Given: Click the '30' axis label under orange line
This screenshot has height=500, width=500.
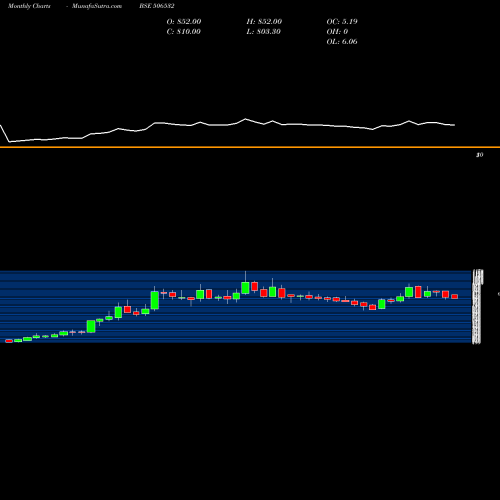Looking at the screenshot, I should click(x=480, y=155).
